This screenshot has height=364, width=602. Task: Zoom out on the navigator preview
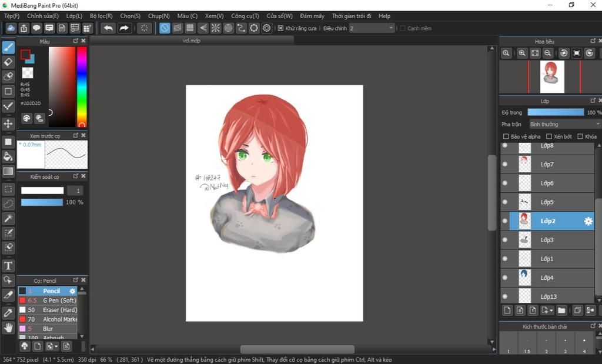(x=548, y=54)
